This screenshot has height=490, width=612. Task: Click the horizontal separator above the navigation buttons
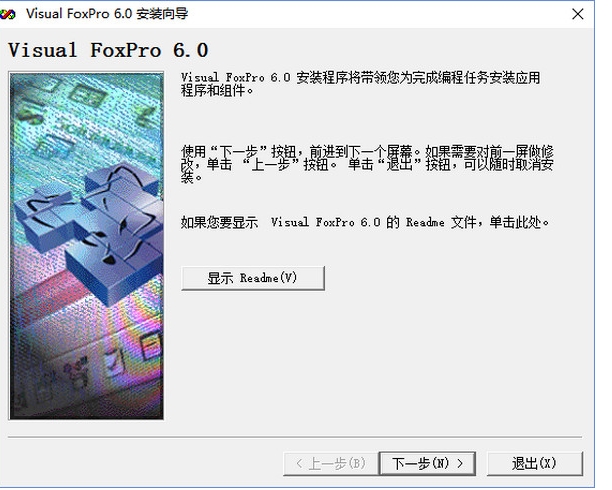coord(295,437)
